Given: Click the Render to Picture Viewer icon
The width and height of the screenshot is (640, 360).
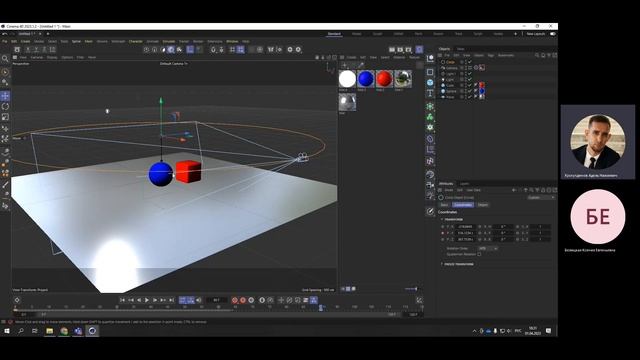Looking at the screenshot, I should pyautogui.click(x=400, y=49).
